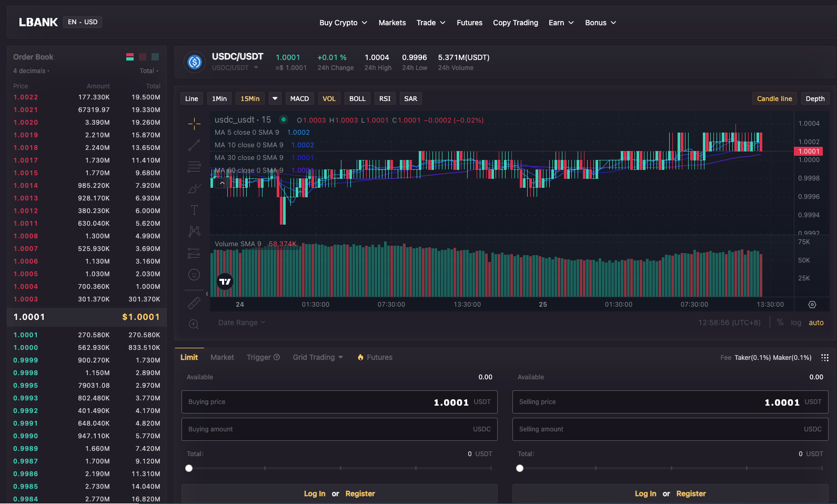Viewport: 837px width, 504px height.
Task: Select the 1Min interval
Action: coord(219,98)
